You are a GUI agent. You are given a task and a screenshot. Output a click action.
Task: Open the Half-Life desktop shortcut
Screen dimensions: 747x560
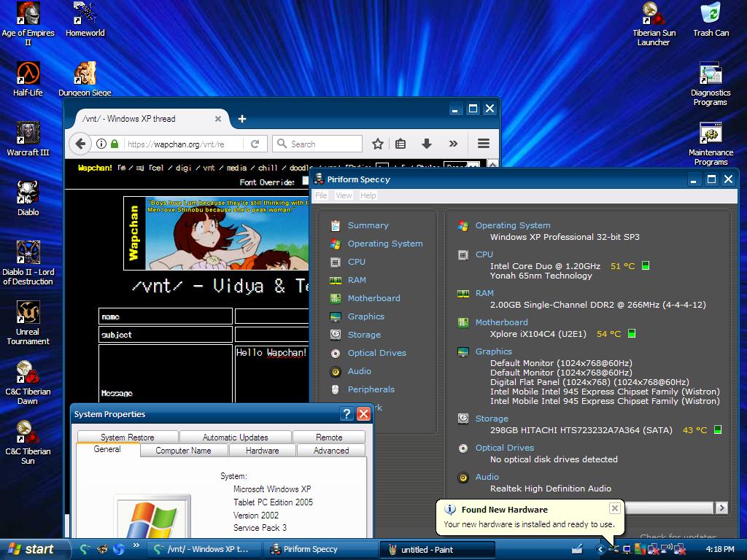28,74
